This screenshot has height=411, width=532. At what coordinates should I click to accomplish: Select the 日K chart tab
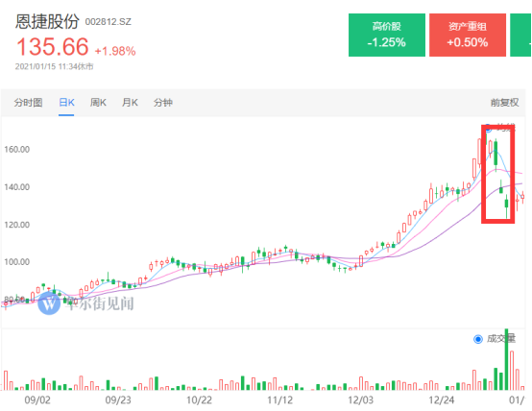coord(66,103)
